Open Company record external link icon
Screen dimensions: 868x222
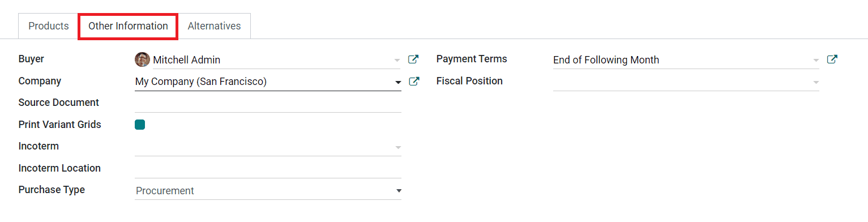pos(414,82)
